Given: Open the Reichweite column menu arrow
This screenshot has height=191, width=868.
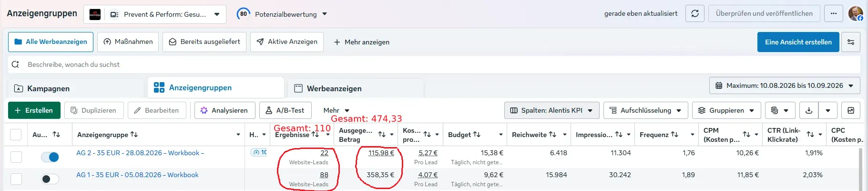Looking at the screenshot, I should pos(565,135).
